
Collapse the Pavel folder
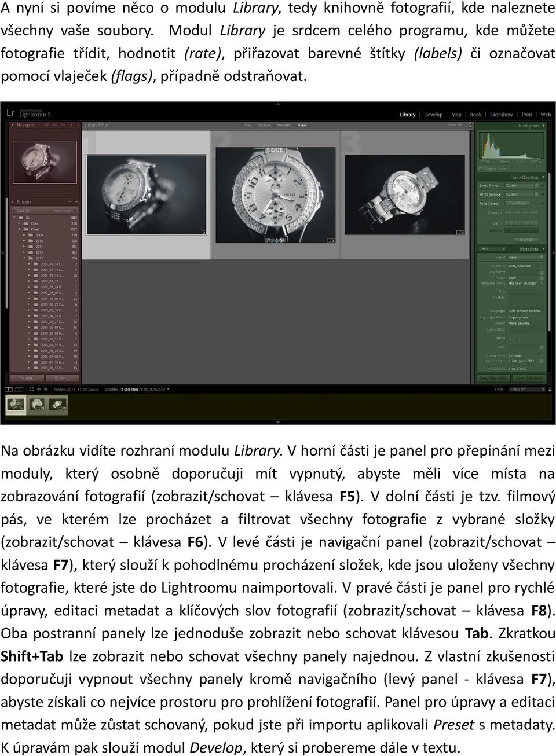coord(19,229)
